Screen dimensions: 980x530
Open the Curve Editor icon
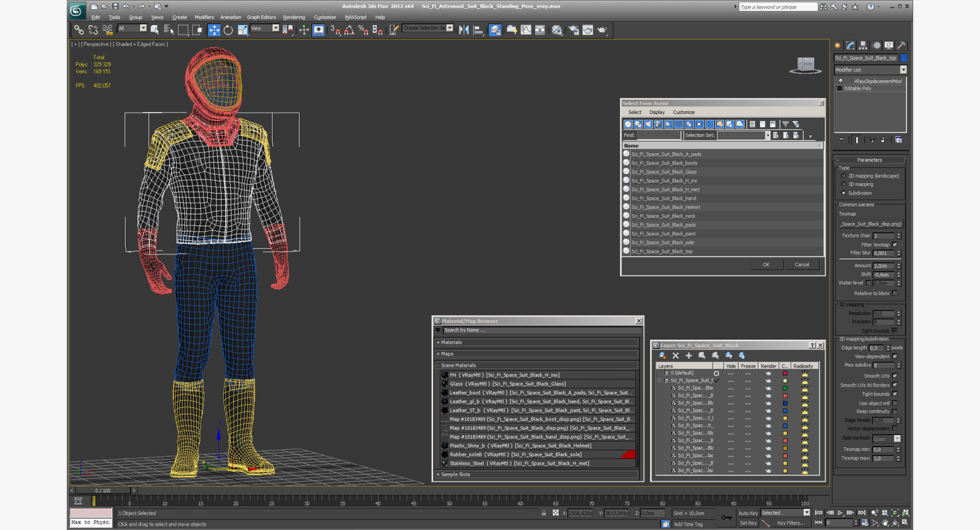526,30
